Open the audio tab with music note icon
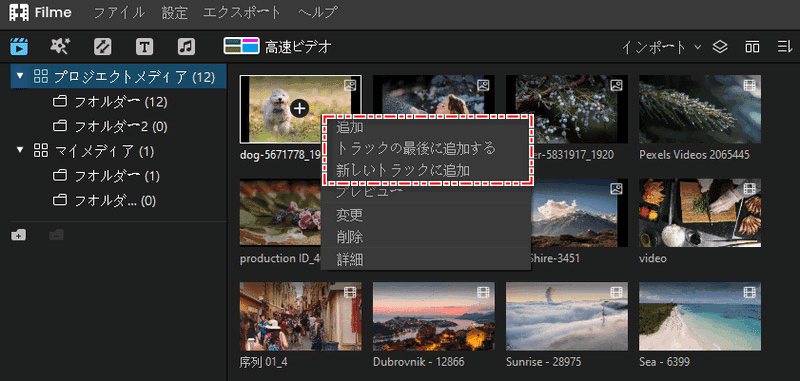This screenshot has width=800, height=381. click(186, 47)
